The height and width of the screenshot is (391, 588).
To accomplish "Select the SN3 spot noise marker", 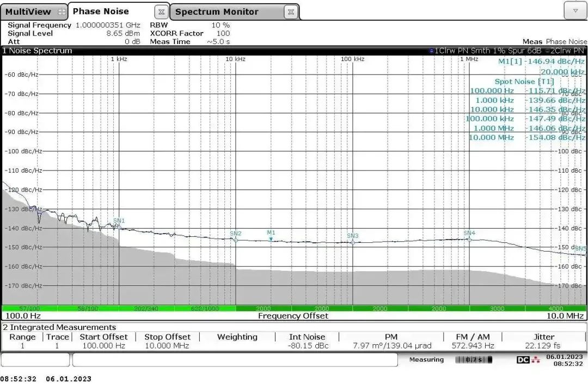I will coord(352,242).
